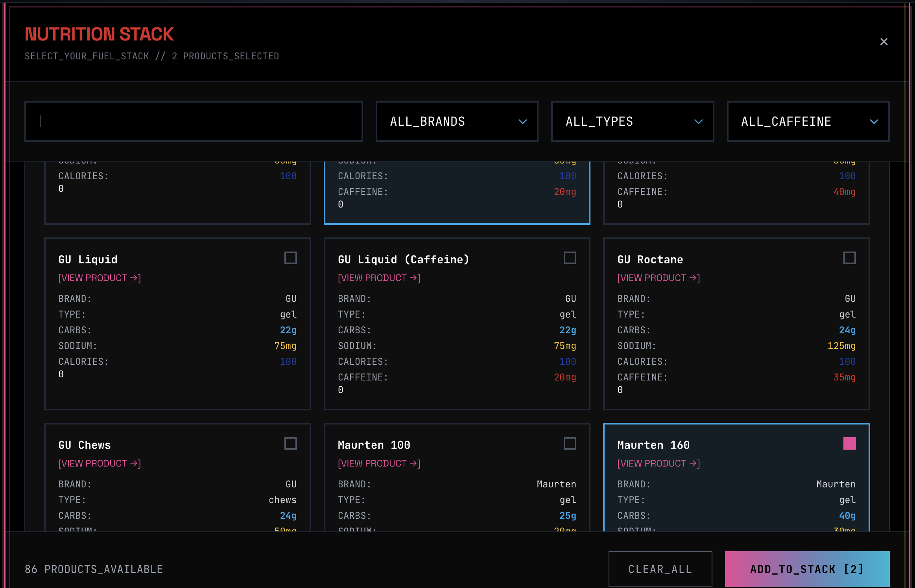
Task: Click GU Chews type value chews
Action: click(x=282, y=500)
